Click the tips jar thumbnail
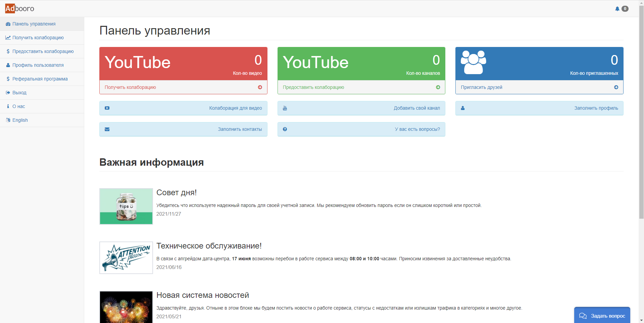The width and height of the screenshot is (644, 323). pos(126,206)
